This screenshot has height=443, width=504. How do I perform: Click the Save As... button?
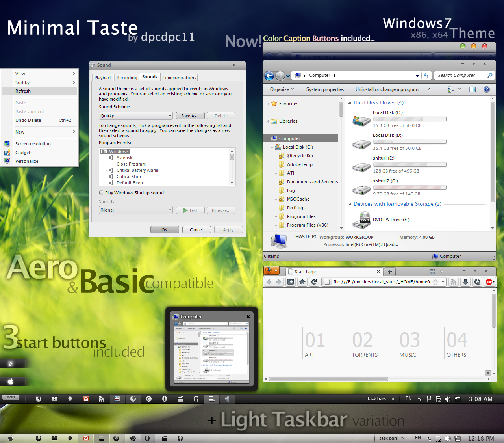(x=190, y=116)
